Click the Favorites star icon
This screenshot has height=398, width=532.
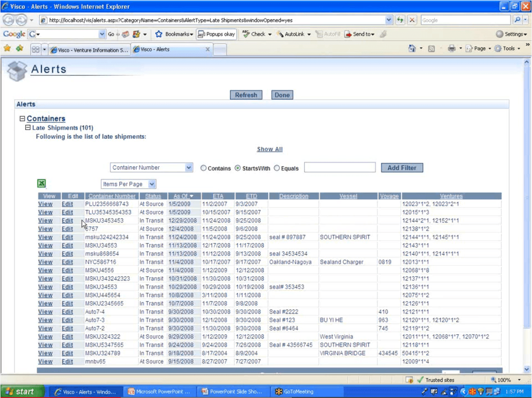[x=7, y=48]
